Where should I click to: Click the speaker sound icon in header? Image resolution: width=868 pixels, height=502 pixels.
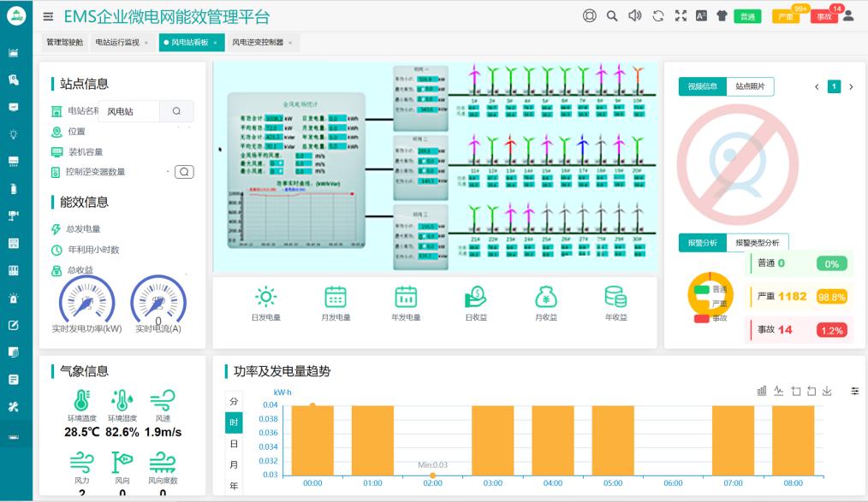(x=634, y=15)
